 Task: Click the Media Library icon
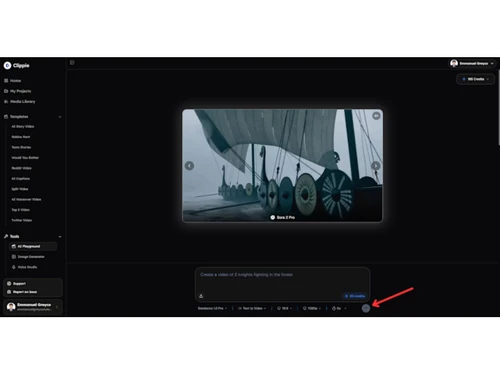coord(6,101)
